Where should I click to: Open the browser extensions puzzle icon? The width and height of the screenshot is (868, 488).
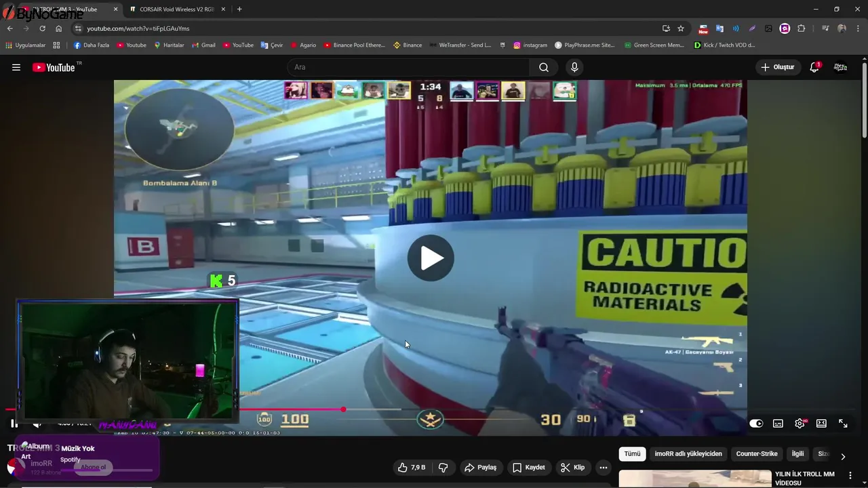[801, 28]
